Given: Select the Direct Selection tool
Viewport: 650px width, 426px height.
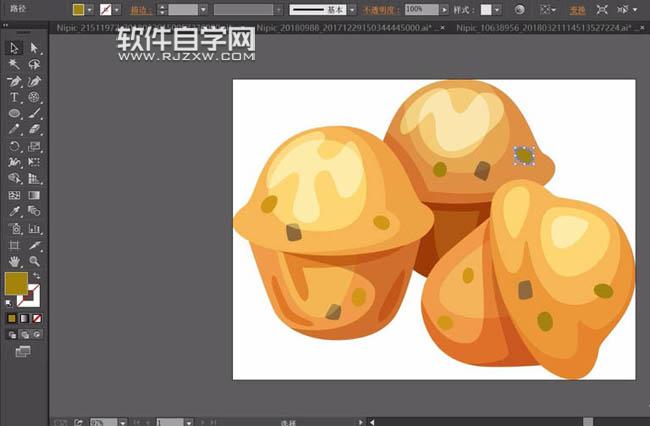Looking at the screenshot, I should click(x=34, y=48).
